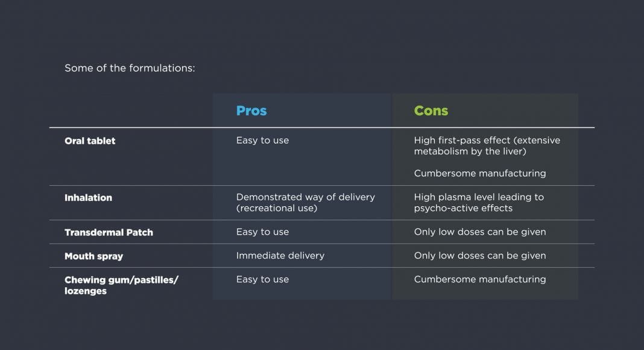The height and width of the screenshot is (350, 644).
Task: Click "Cumbersome manufacturing" in Oral tablet row
Action: (479, 173)
